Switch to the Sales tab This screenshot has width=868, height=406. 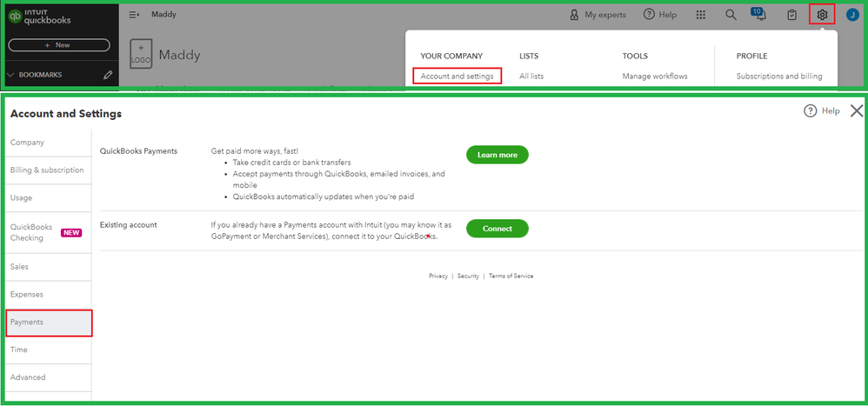(48, 267)
